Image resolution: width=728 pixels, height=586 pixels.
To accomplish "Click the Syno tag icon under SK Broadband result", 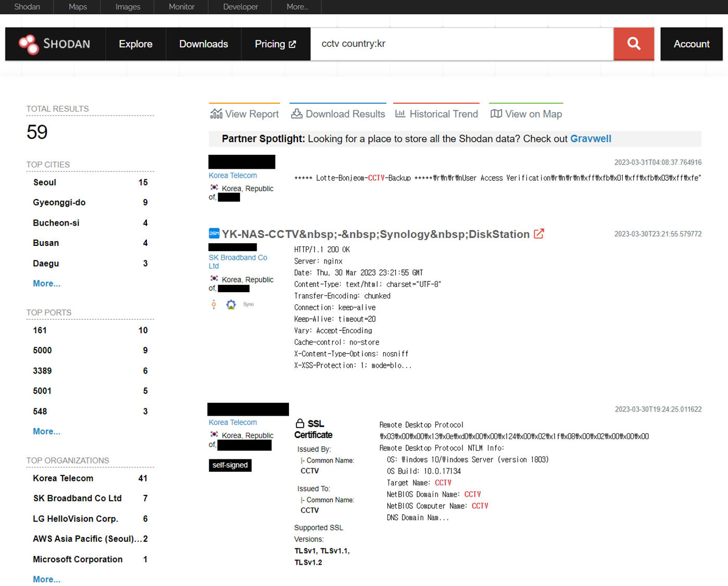I will tap(248, 304).
